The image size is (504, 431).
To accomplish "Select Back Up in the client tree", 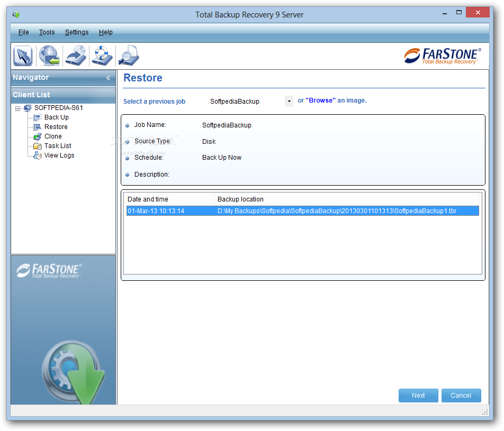I will coord(56,117).
